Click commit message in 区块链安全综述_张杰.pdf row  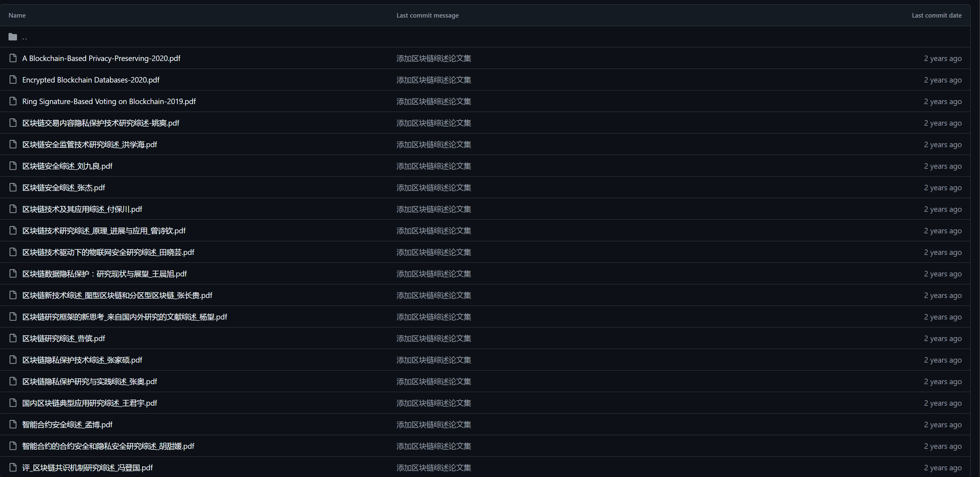434,188
